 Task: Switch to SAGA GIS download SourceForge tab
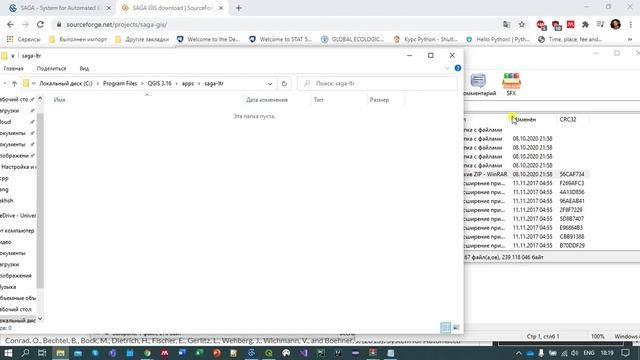(172, 8)
